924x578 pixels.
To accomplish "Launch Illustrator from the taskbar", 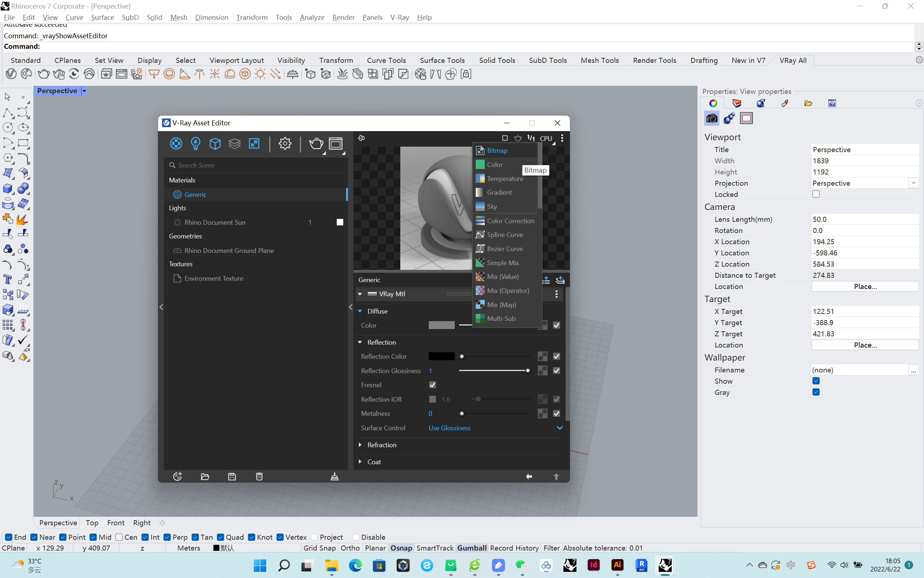I will 618,565.
